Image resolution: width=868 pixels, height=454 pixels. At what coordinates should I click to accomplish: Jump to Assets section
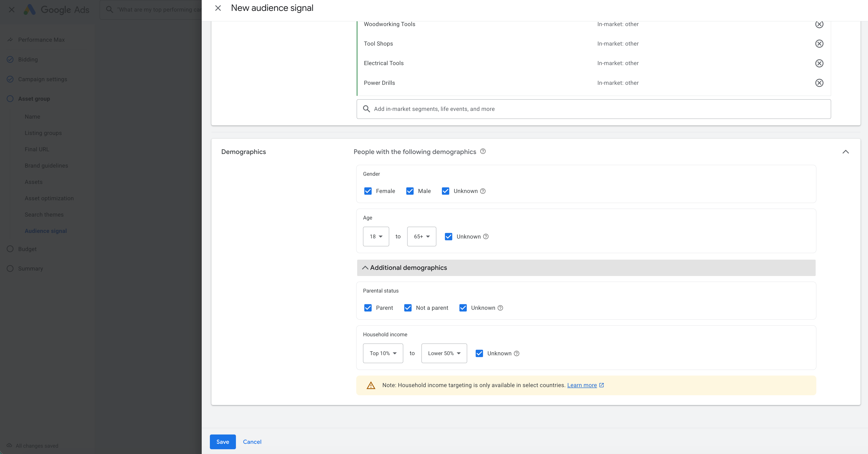pyautogui.click(x=33, y=182)
